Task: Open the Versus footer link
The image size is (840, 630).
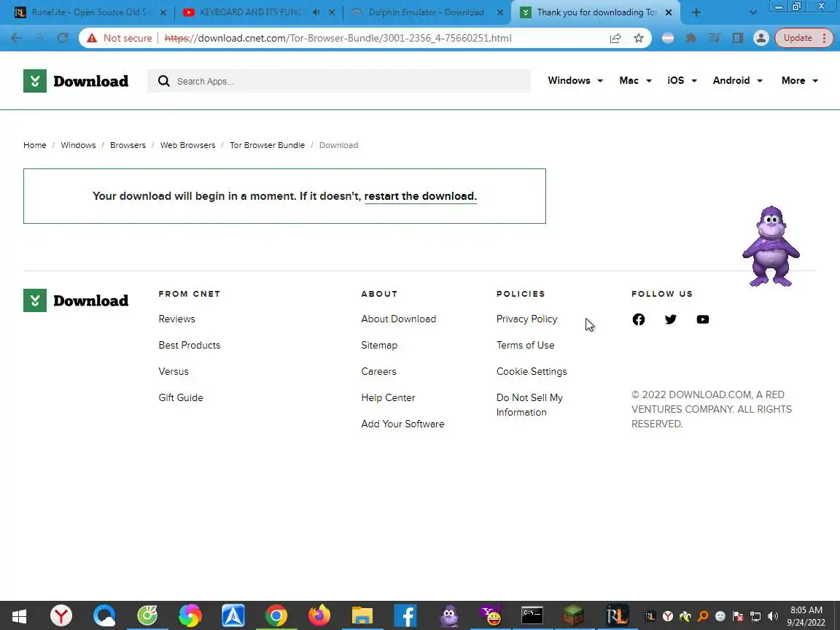Action: 174,371
